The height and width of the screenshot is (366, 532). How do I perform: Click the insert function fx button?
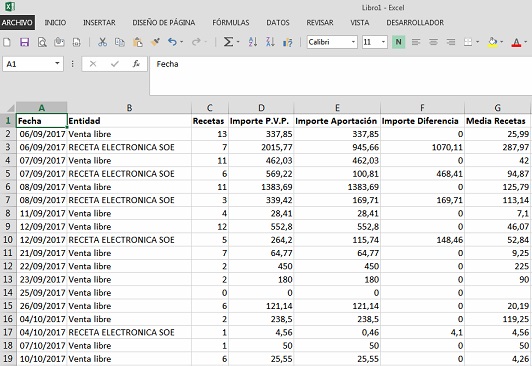tap(136, 64)
